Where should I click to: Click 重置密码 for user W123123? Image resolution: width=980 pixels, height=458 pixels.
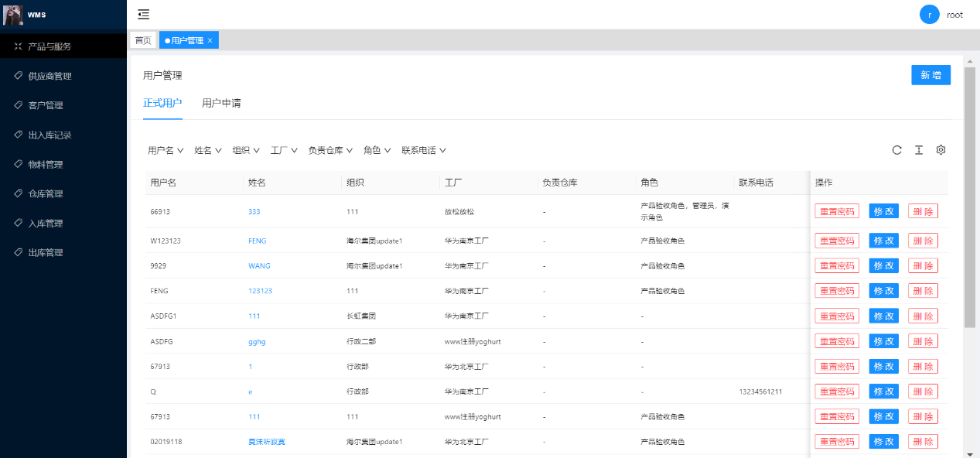(836, 241)
